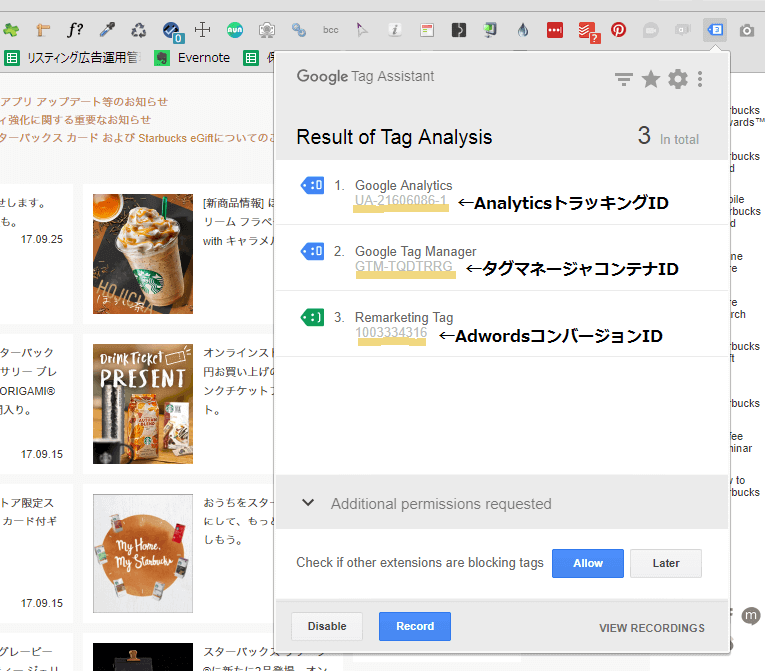The image size is (765, 671).
Task: Open the f? font identifier extension
Action: click(75, 30)
